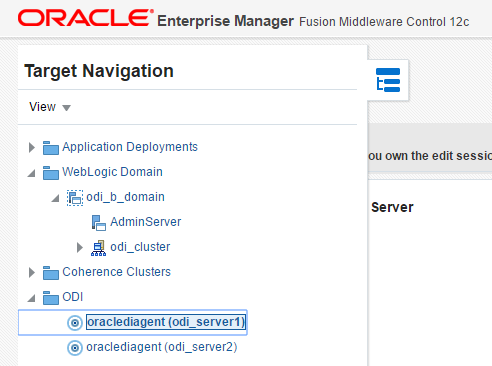492x366 pixels.
Task: Open the View dropdown menu
Action: 50,107
